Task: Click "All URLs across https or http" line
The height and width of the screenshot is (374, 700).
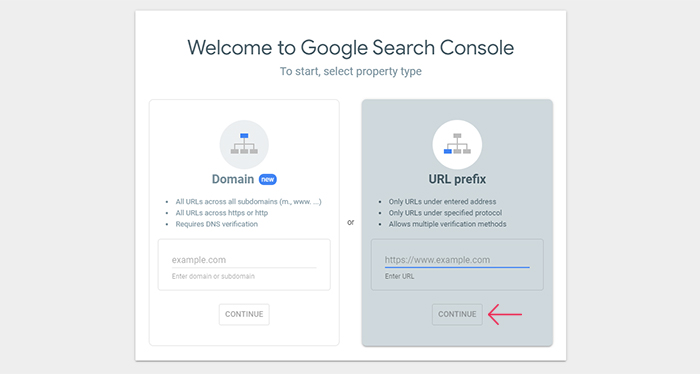Action: click(x=221, y=213)
